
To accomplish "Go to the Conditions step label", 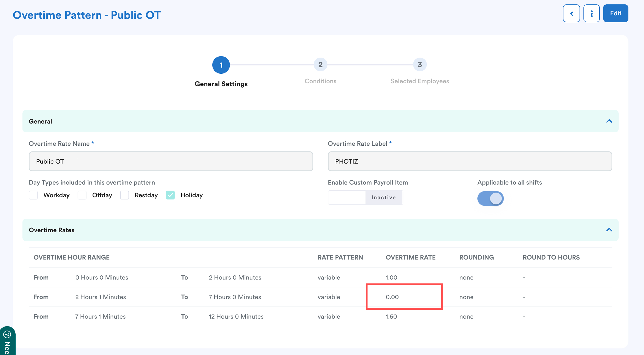I will 320,81.
